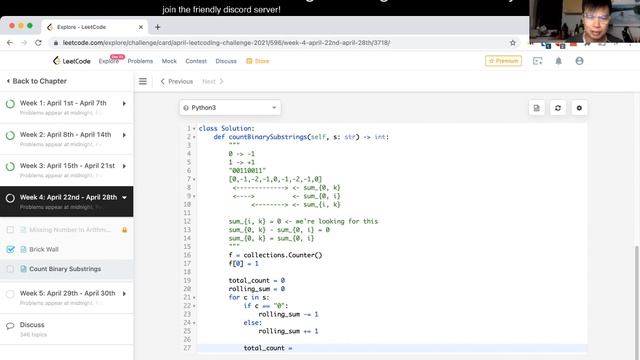
Task: Click Week 5 progress circle
Action: 10,294
